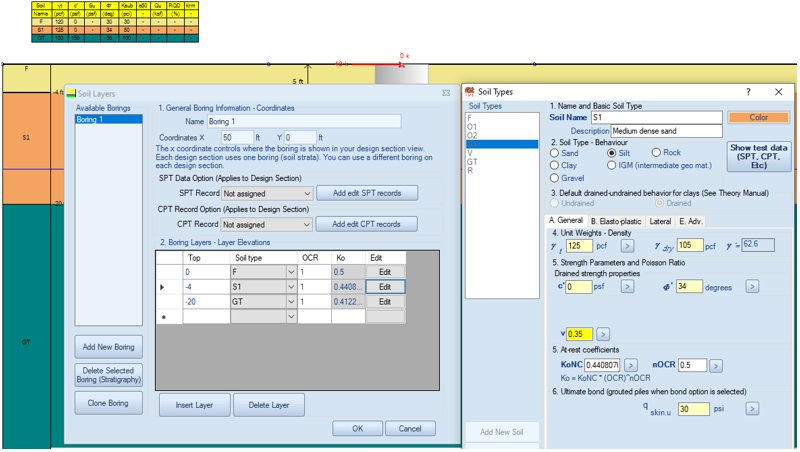800x452 pixels.
Task: Click the Soil Layers window title icon
Action: pyautogui.click(x=71, y=93)
